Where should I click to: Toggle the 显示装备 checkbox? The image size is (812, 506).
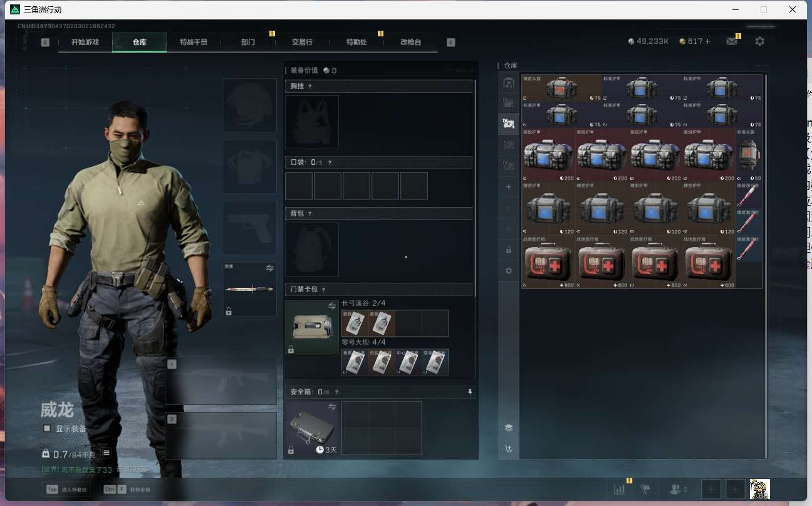tap(47, 429)
